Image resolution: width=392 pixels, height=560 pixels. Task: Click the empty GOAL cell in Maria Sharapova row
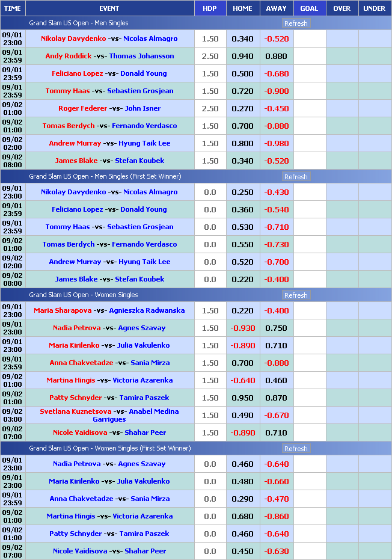(x=309, y=310)
